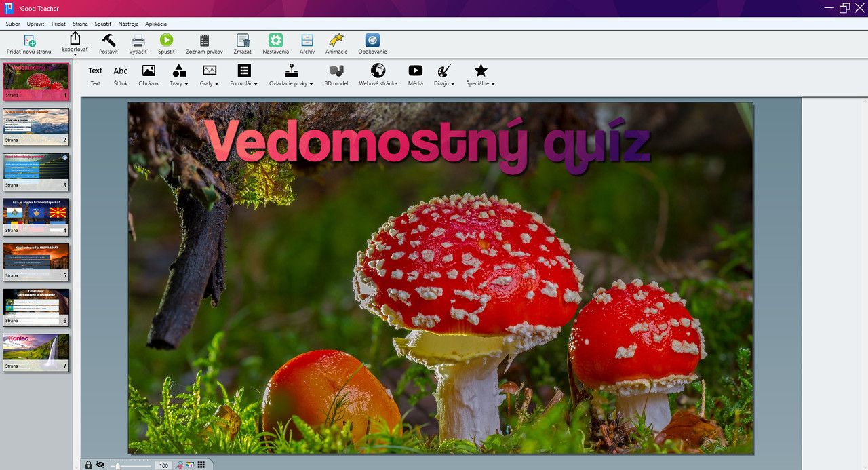Open the Nástroje menu
Viewport: 868px width, 470px height.
pyautogui.click(x=128, y=24)
